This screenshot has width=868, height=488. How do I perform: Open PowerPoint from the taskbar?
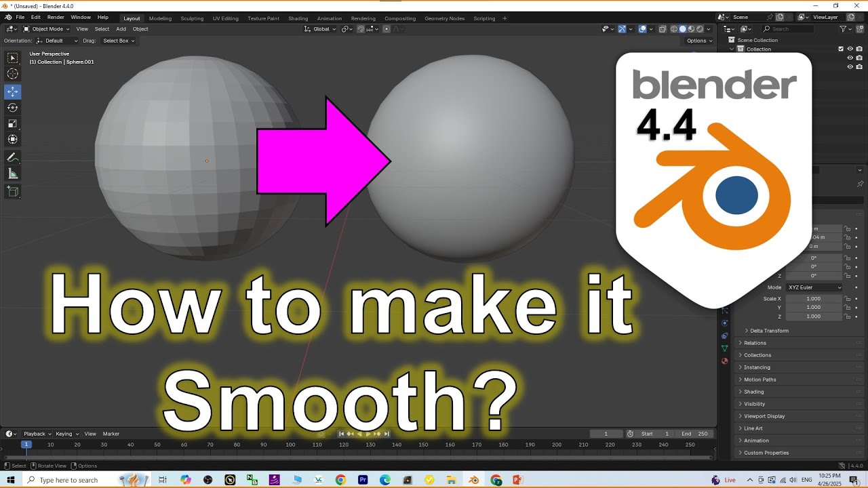(x=517, y=480)
